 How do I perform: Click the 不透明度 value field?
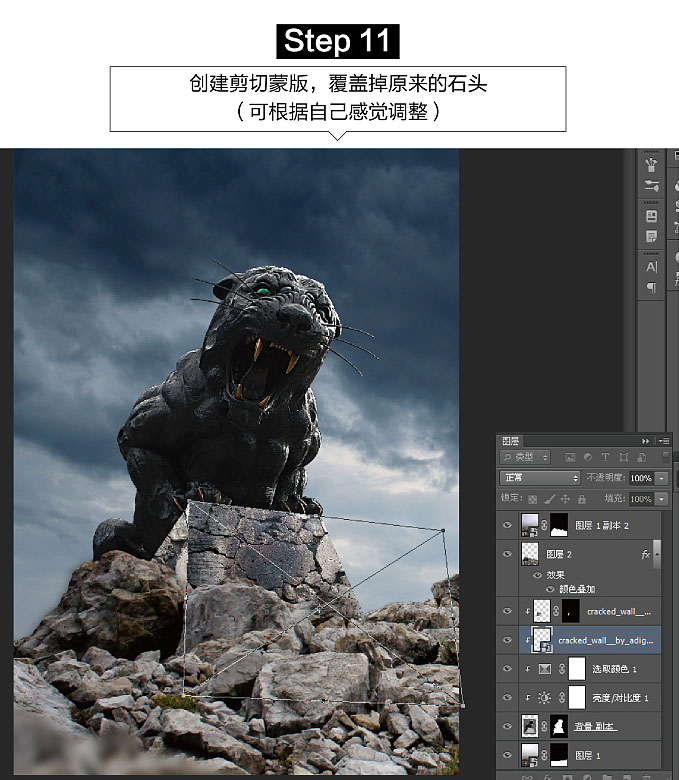pos(642,478)
